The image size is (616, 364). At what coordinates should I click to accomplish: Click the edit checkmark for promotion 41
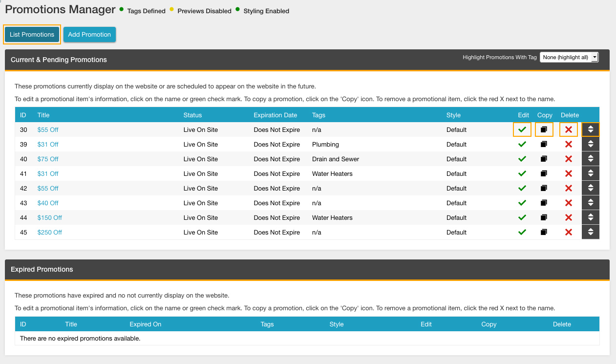tap(522, 173)
